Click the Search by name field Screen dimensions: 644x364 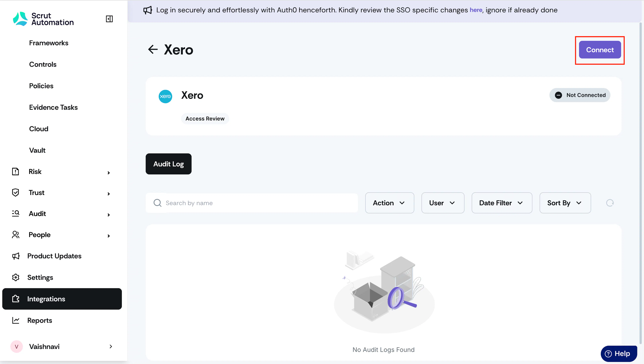tap(252, 203)
